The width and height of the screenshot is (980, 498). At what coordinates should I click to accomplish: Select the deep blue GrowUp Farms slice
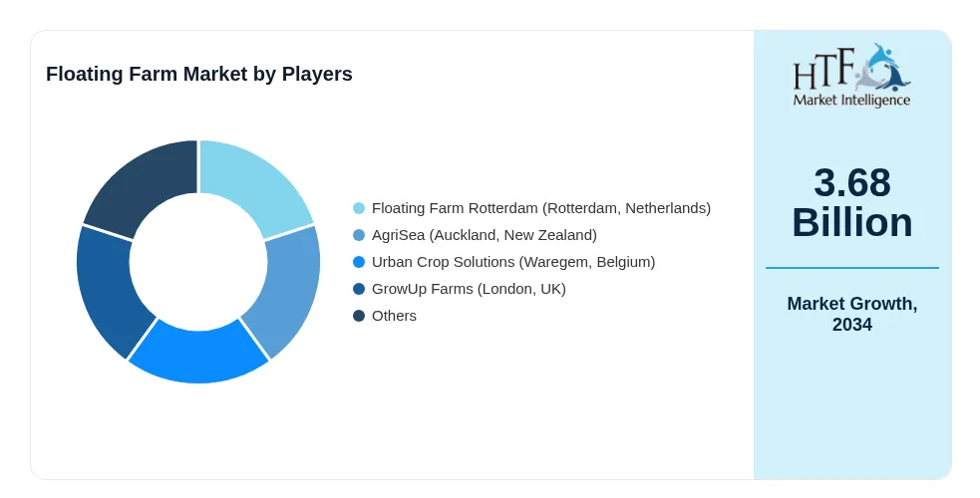tap(110, 288)
